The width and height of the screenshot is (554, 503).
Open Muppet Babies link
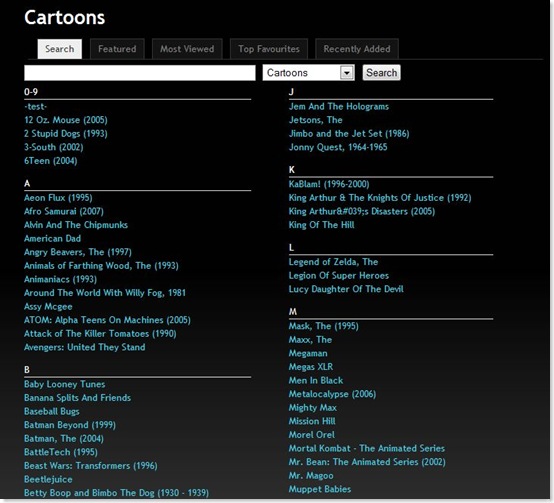(x=320, y=490)
